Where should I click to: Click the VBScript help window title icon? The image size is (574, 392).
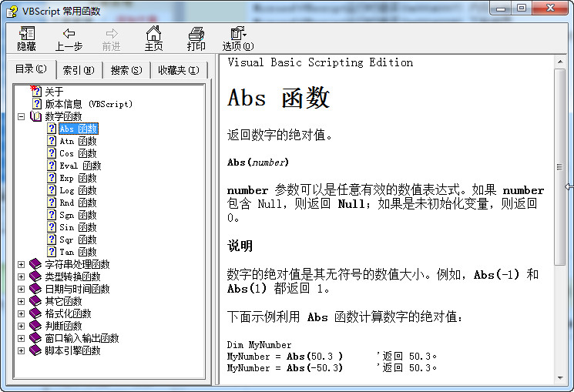[12, 11]
